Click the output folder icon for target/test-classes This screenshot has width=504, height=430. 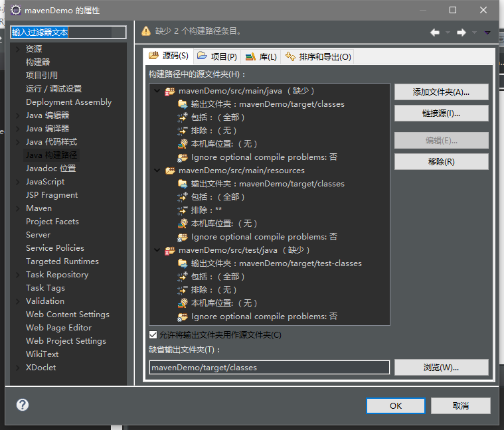[183, 263]
